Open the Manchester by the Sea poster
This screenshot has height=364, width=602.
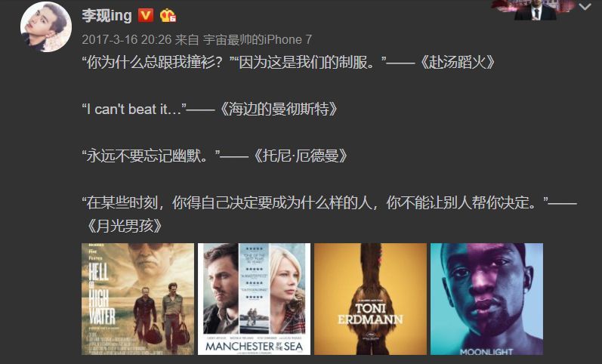[254, 299]
